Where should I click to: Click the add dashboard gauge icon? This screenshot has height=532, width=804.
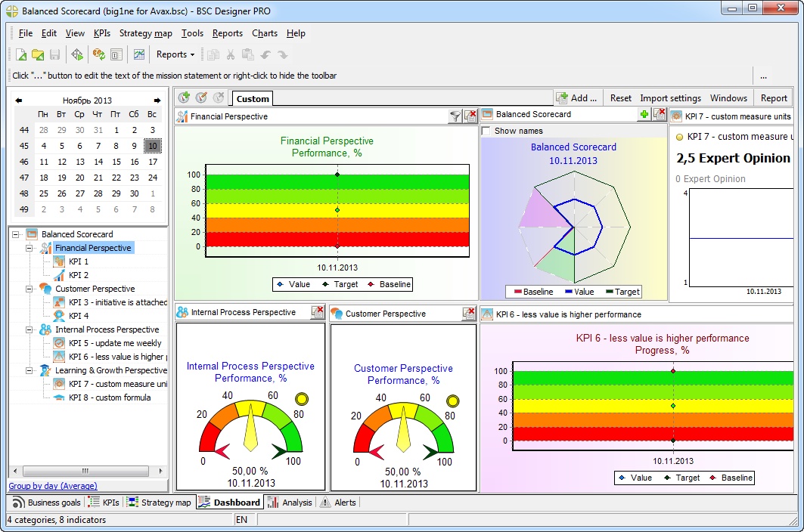(184, 97)
